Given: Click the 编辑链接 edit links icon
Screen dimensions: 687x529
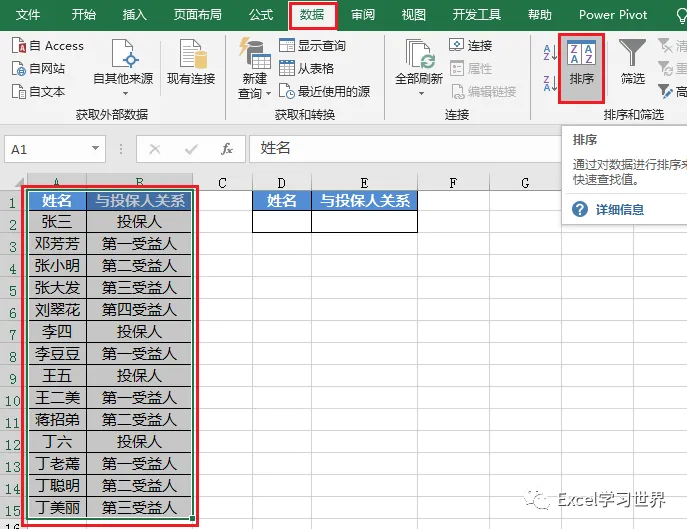Looking at the screenshot, I should click(458, 92).
